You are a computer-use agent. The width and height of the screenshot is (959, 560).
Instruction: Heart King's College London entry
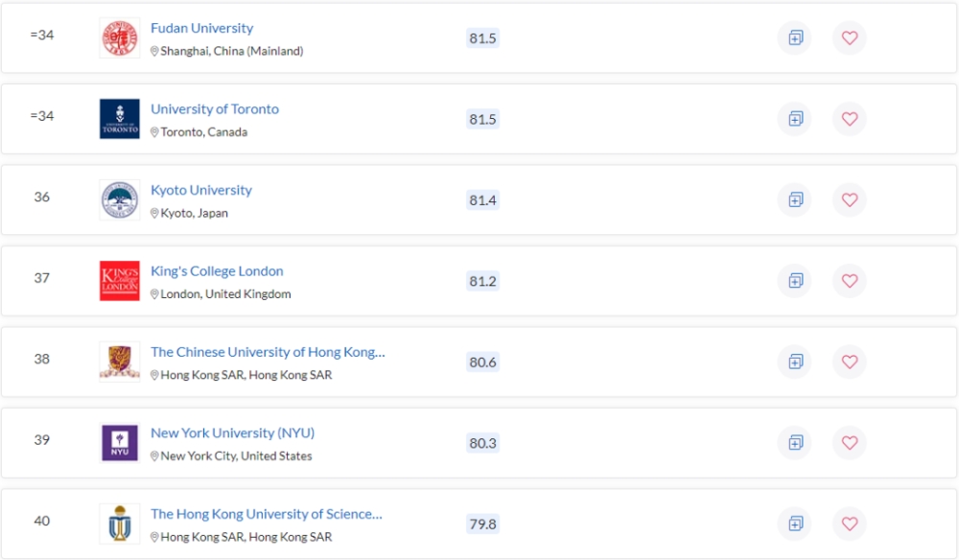tap(850, 281)
